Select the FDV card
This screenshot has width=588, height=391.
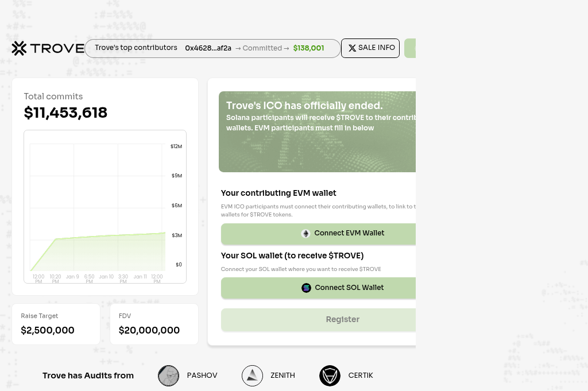tap(154, 324)
